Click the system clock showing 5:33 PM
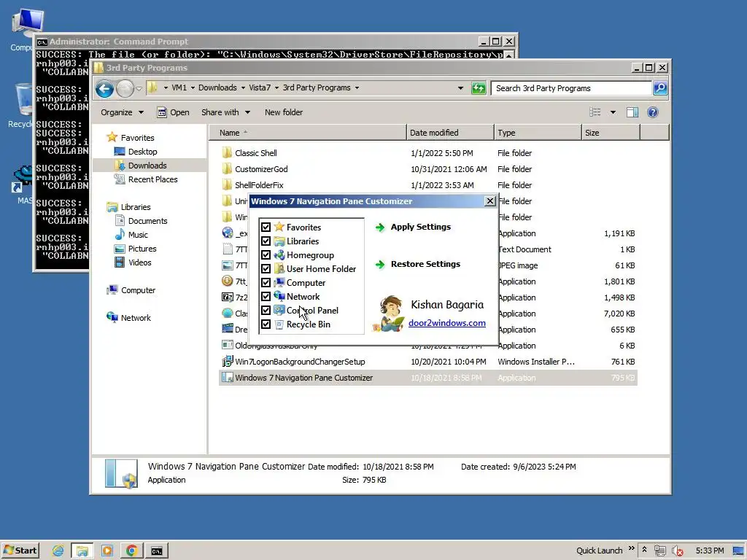This screenshot has width=747, height=560. 709,551
